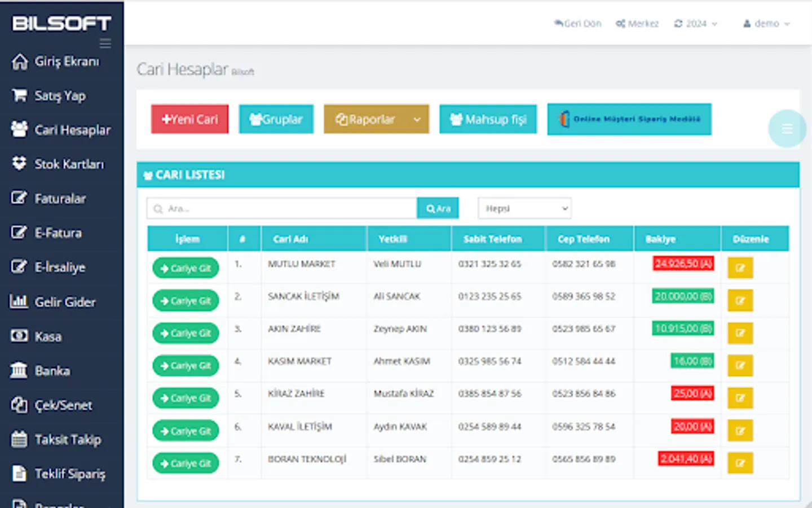This screenshot has width=812, height=508.
Task: Open the Hepsi filter dropdown
Action: [524, 208]
